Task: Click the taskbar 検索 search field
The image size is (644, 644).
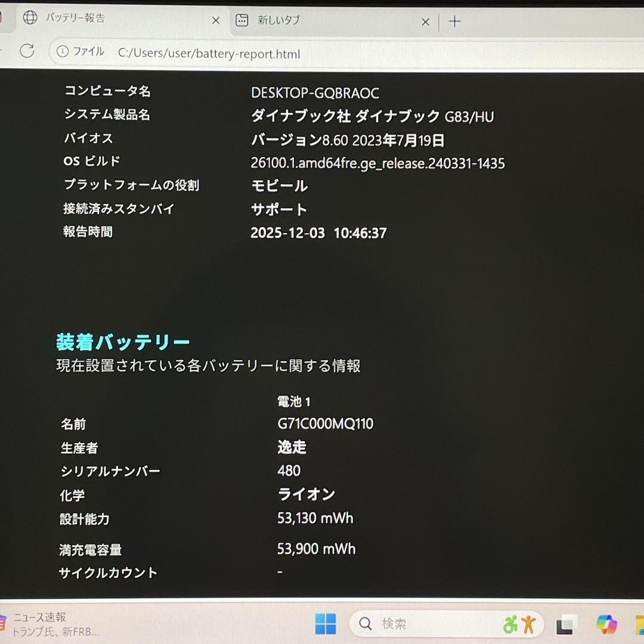Action: point(405,623)
